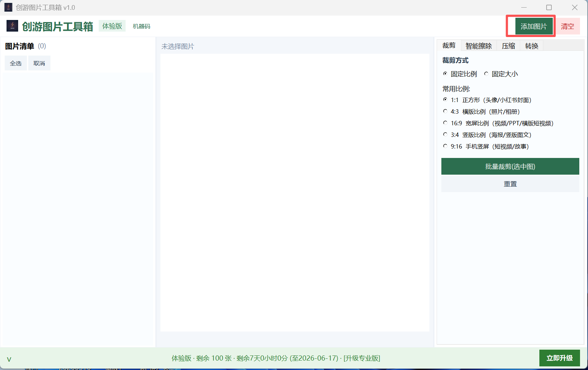Switch to the 智能擦除 tab
Viewport: 588px width, 370px height.
coord(479,46)
